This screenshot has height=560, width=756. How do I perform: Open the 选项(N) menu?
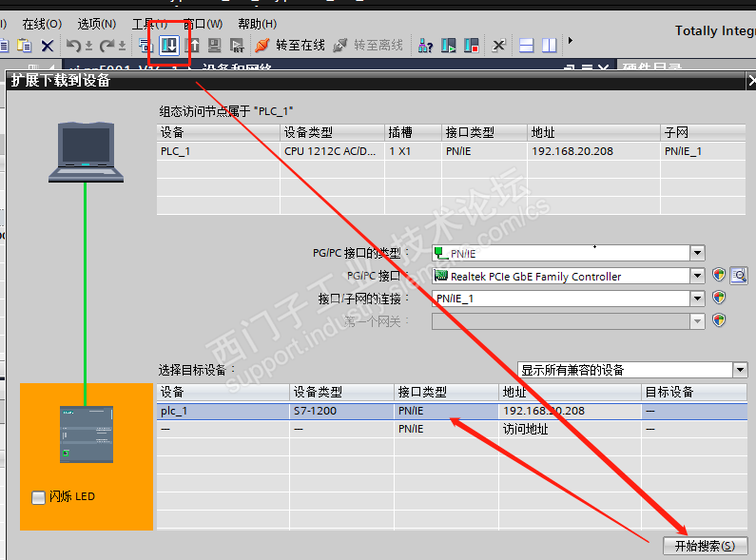(96, 24)
